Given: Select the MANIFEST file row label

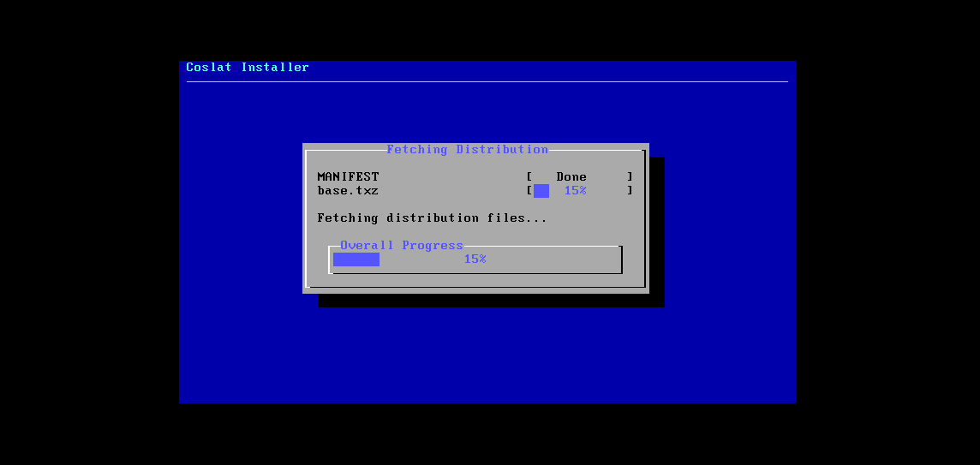Looking at the screenshot, I should (x=348, y=177).
